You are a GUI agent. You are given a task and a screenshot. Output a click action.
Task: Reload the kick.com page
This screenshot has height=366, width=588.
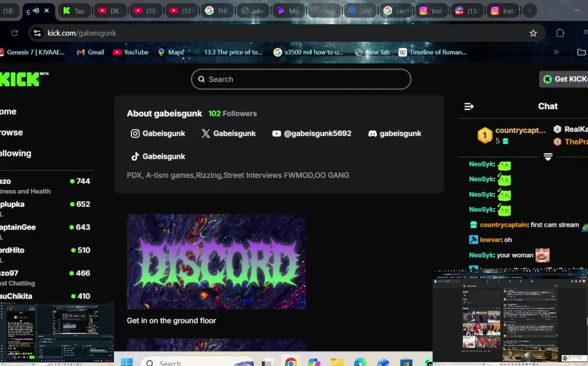coord(15,33)
